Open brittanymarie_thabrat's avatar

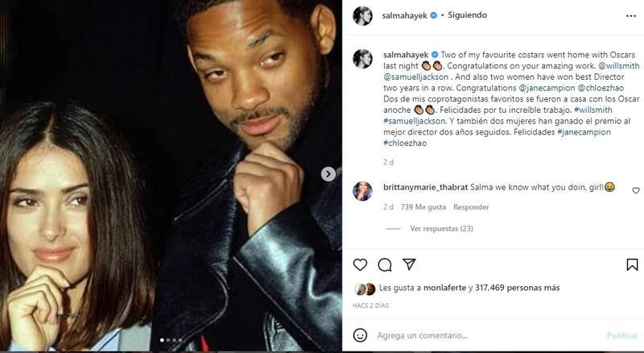tap(361, 192)
